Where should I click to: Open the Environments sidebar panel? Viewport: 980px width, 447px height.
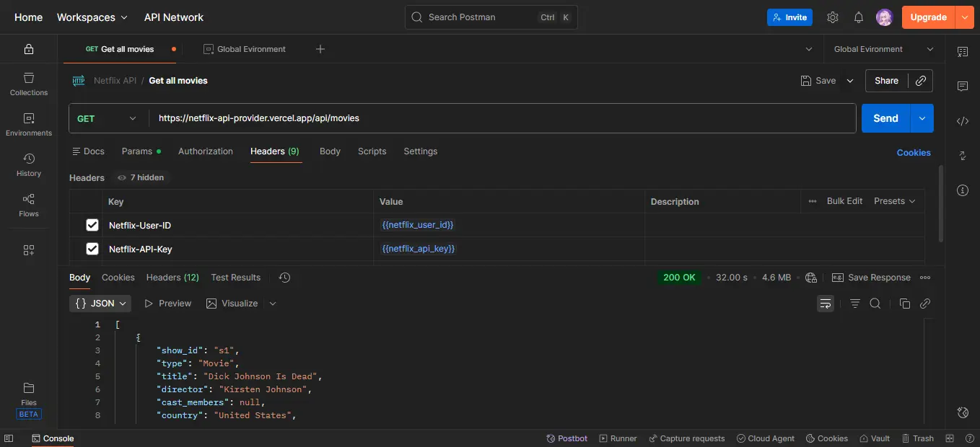[28, 123]
